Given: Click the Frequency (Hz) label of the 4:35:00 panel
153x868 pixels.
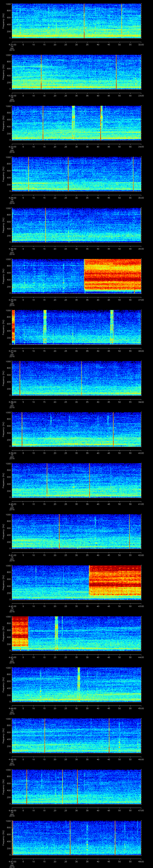Looking at the screenshot, I should [3, 225].
